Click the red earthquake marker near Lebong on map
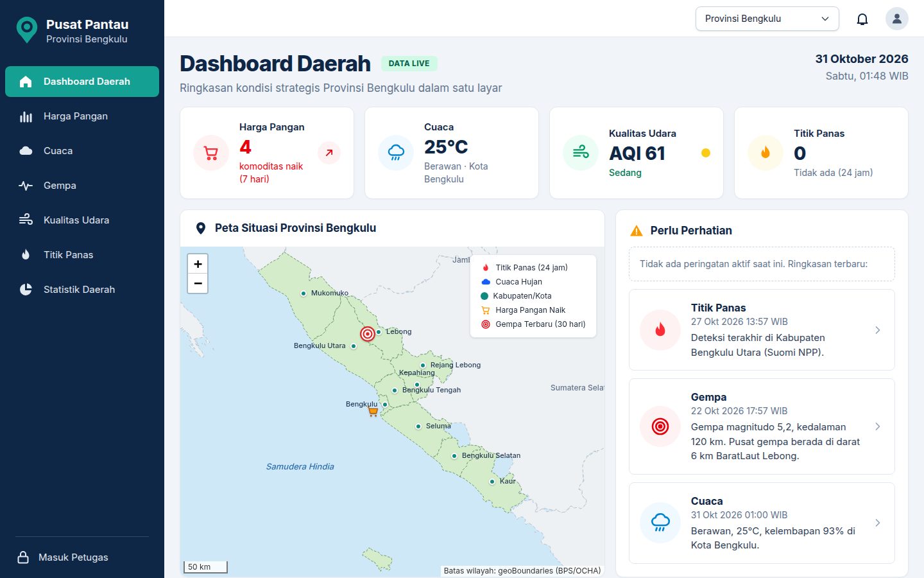Image resolution: width=924 pixels, height=578 pixels. coord(368,333)
